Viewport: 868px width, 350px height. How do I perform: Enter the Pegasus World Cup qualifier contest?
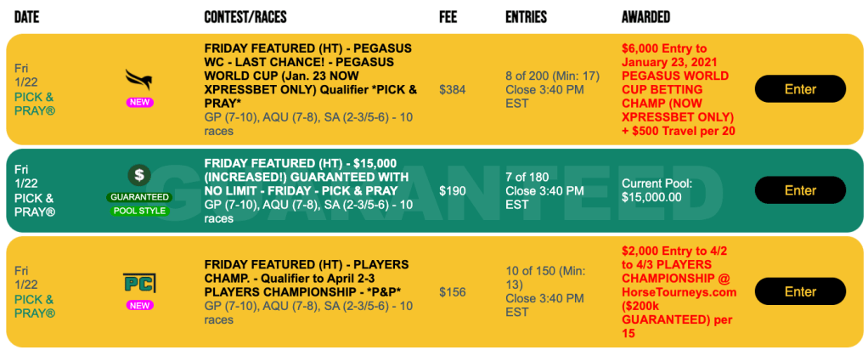point(800,89)
